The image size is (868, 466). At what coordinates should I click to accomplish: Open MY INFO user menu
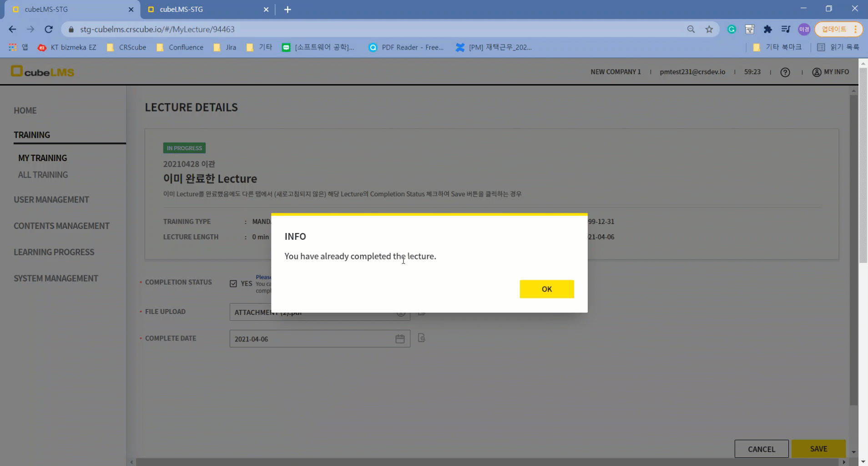830,72
